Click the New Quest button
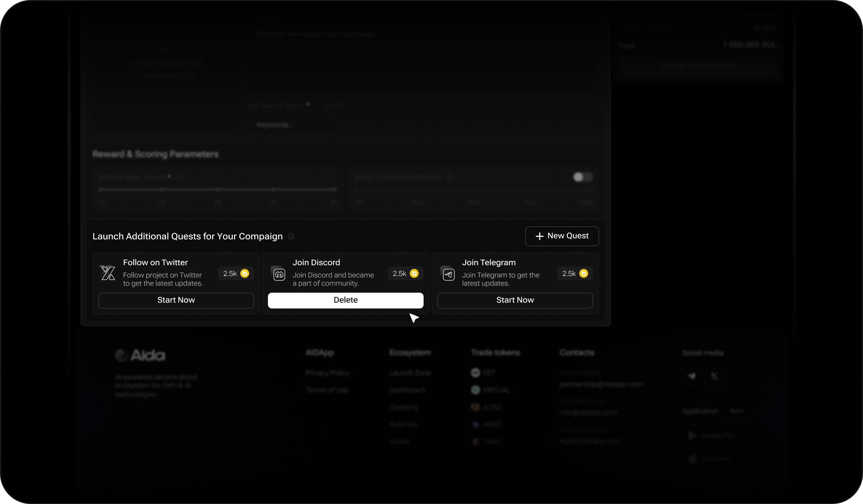The width and height of the screenshot is (863, 504). (562, 236)
